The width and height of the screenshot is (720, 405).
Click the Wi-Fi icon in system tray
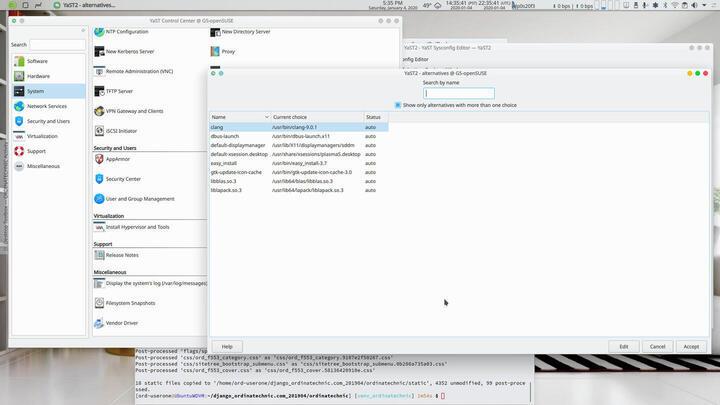675,6
